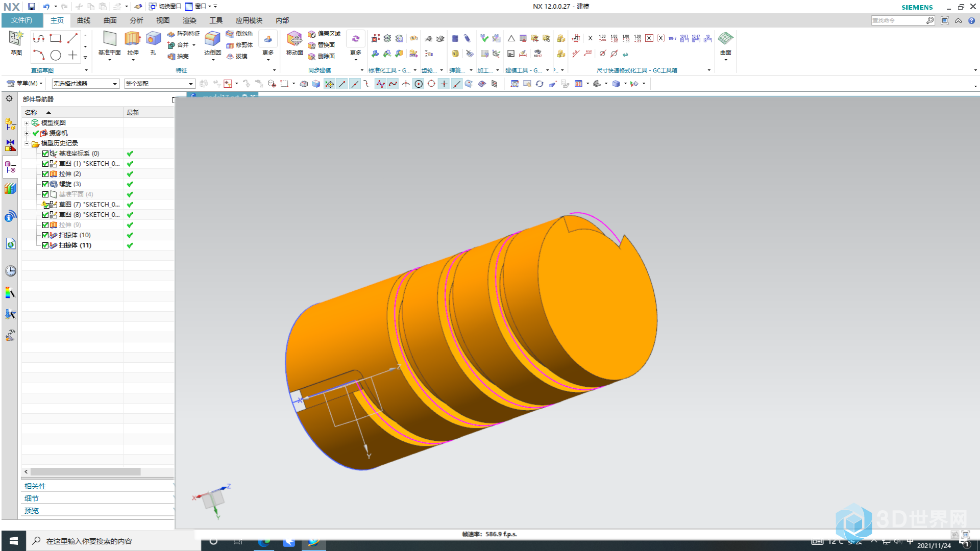
Task: Select the arc sketch tool
Action: 39,55
